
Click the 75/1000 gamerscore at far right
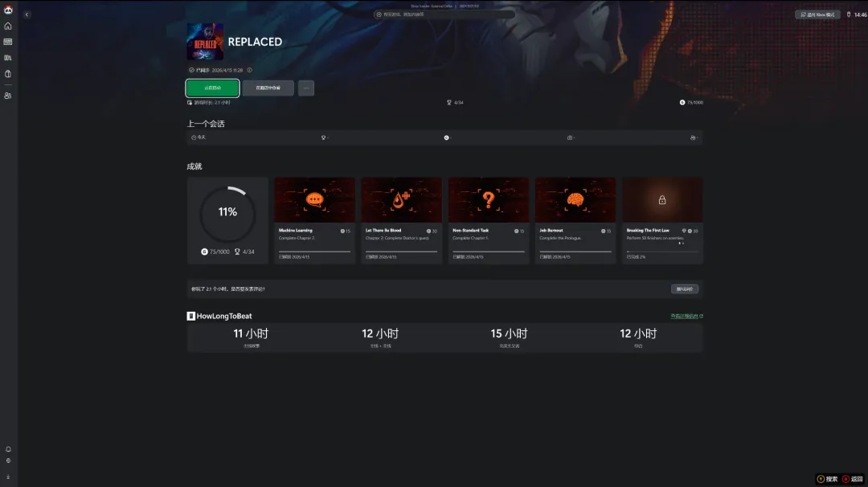tap(691, 102)
